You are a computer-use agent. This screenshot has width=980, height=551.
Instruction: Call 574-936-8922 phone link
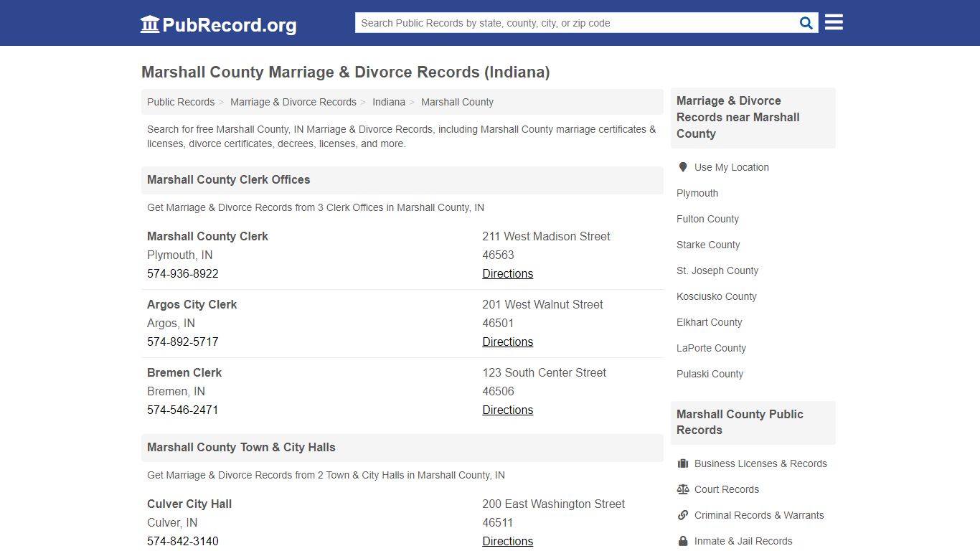point(183,273)
